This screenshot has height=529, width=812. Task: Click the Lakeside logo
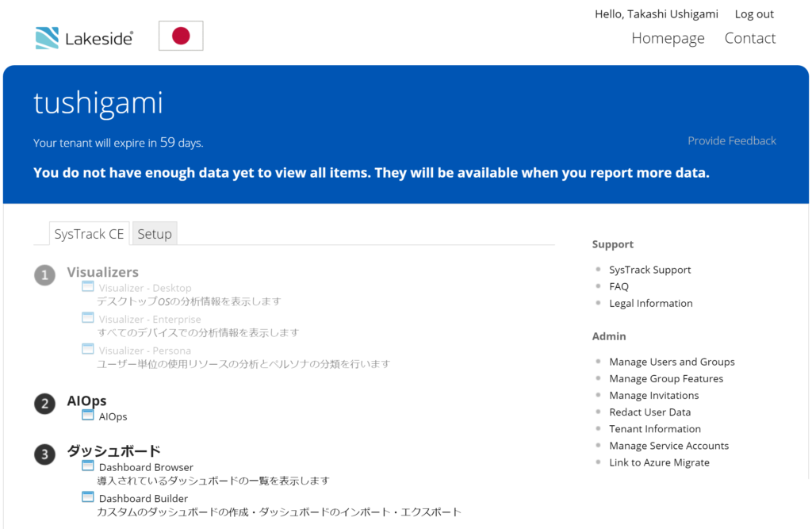pos(84,38)
